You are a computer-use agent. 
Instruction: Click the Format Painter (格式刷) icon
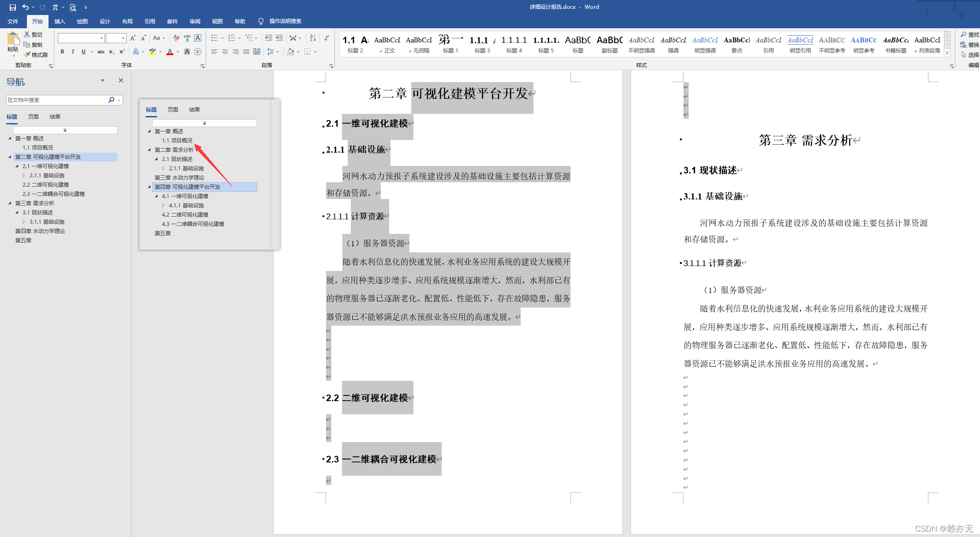(27, 55)
